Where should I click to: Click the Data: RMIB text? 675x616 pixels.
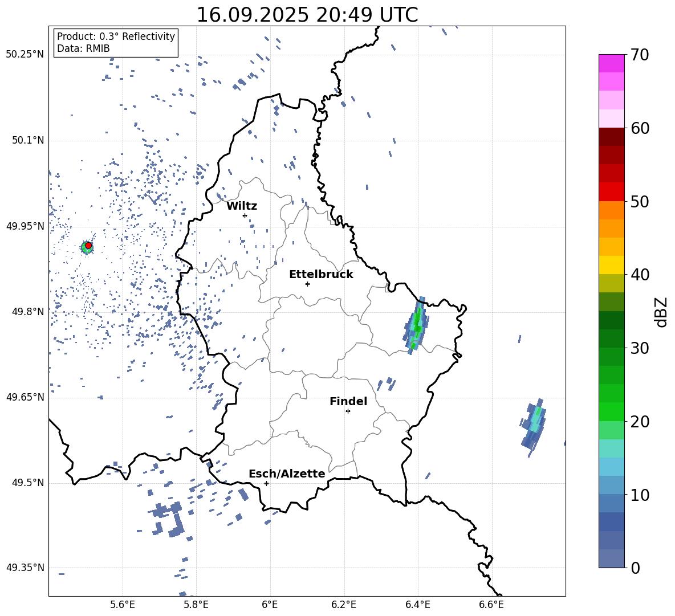(83, 48)
